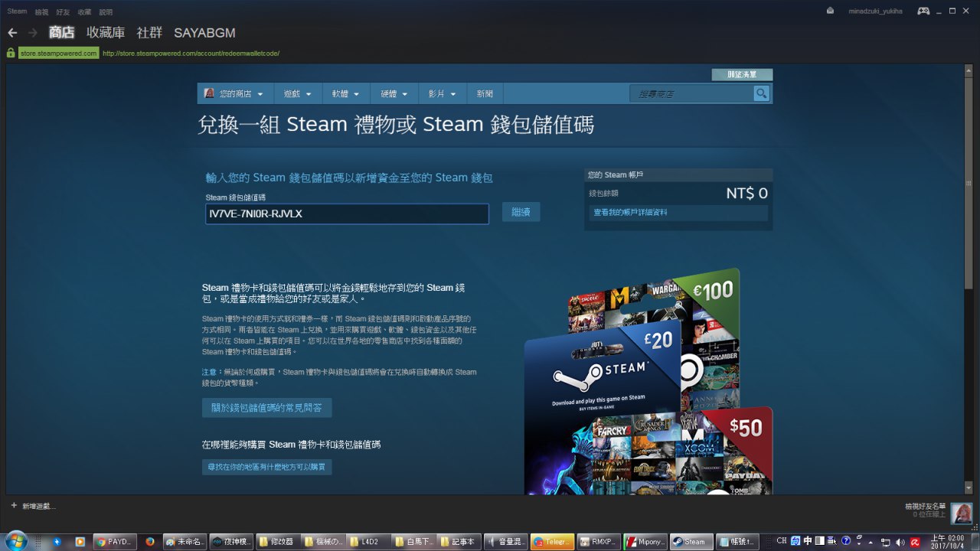Image resolution: width=980 pixels, height=551 pixels.
Task: Click the Windows Start orb
Action: (x=15, y=541)
